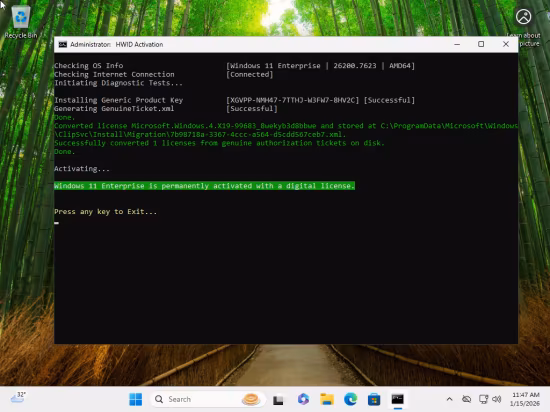550x412 pixels.
Task: Maximize the HWID Activation window
Action: tap(481, 45)
